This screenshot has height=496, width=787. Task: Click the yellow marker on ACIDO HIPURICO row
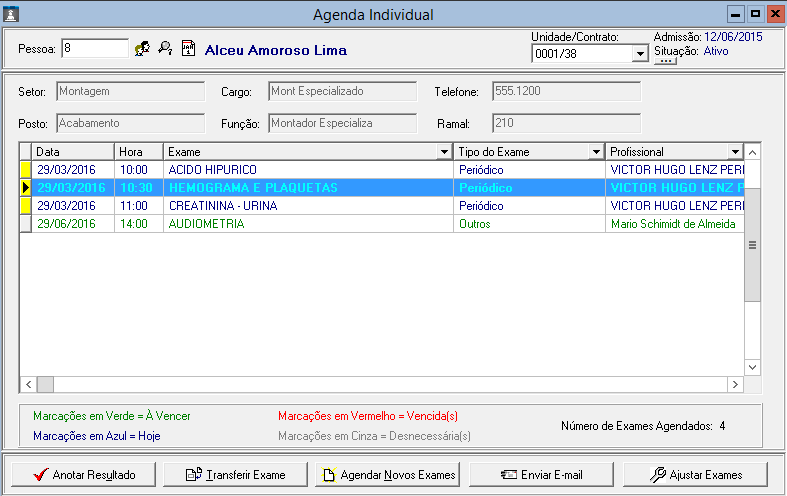point(27,170)
